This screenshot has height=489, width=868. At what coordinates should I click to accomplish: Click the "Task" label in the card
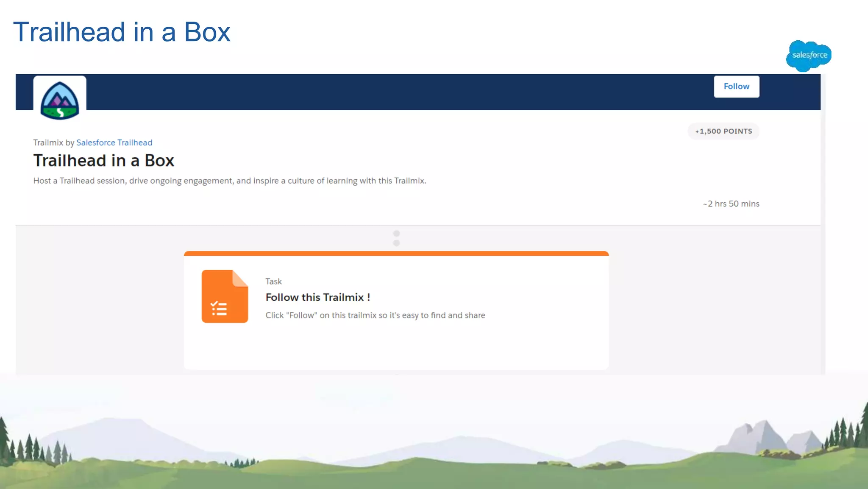click(x=273, y=282)
